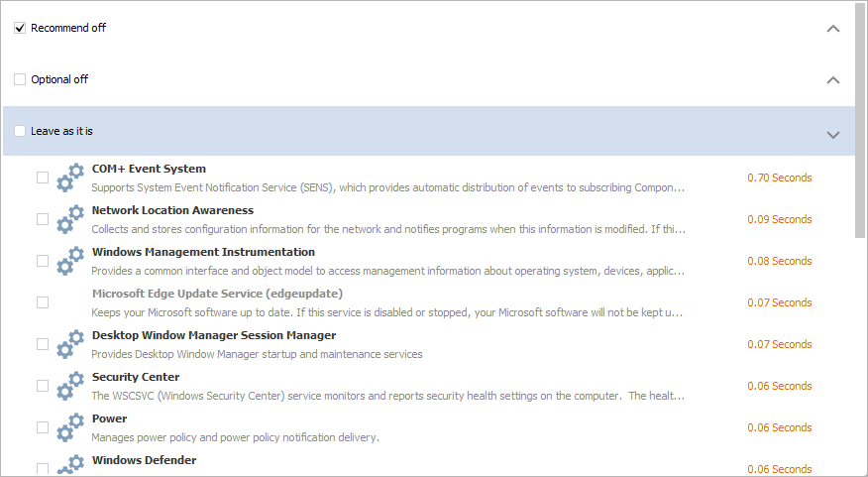Select the Microsoft Edge Update Service checkbox
868x477 pixels.
(x=43, y=302)
